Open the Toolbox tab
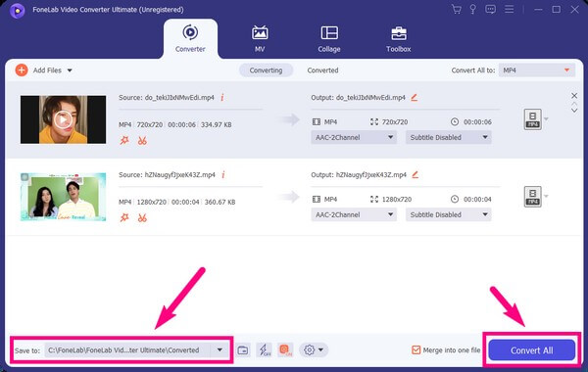The image size is (588, 372). (398, 39)
